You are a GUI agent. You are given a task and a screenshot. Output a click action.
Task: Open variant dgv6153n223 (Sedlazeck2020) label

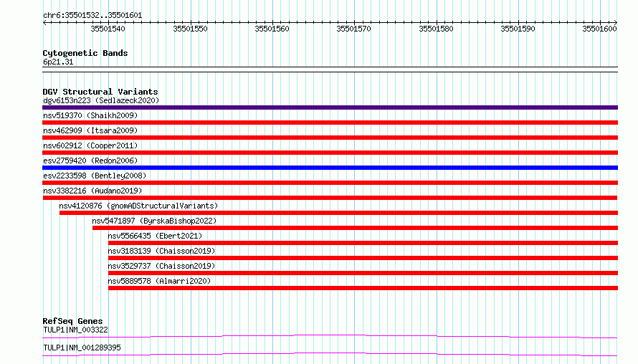click(x=101, y=100)
